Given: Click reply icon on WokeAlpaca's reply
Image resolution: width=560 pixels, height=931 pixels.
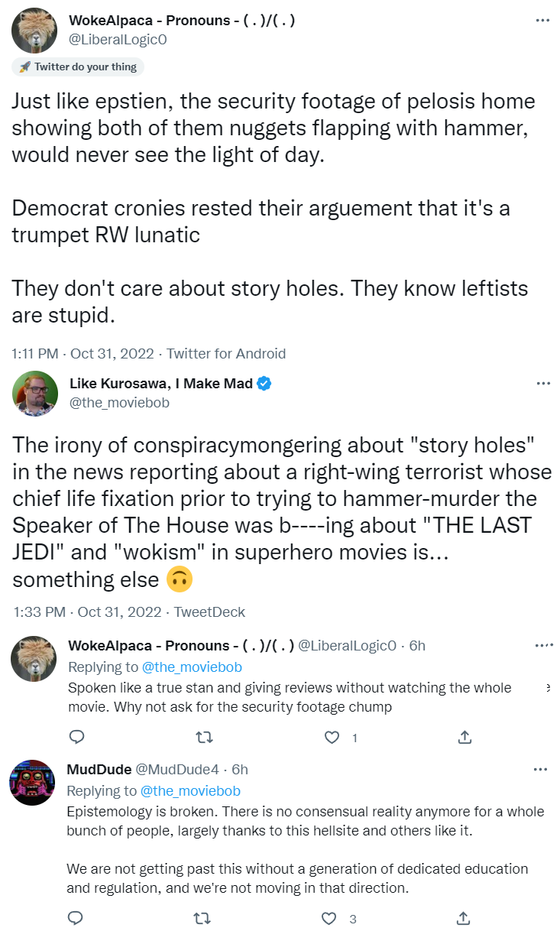Looking at the screenshot, I should [x=76, y=737].
